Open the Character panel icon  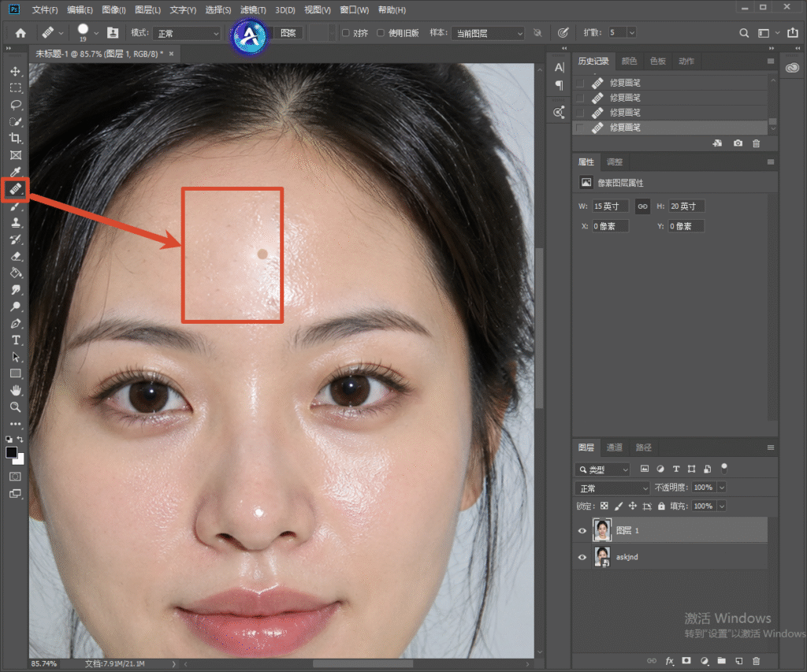559,68
